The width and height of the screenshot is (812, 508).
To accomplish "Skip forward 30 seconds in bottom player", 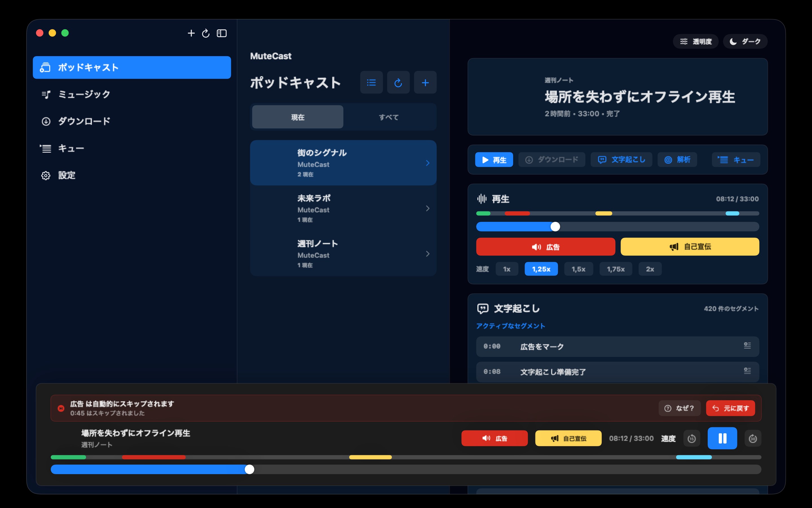I will [753, 439].
